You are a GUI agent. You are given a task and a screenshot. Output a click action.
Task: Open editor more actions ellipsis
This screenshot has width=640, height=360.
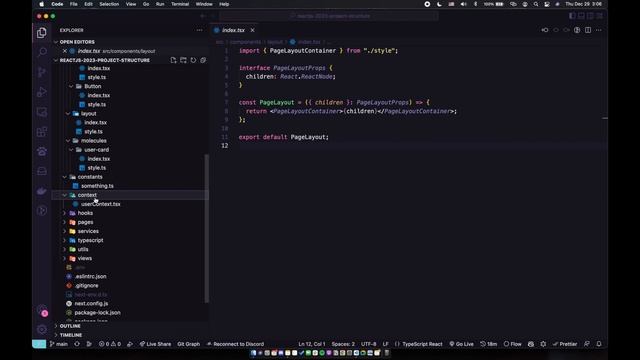pyautogui.click(x=599, y=30)
